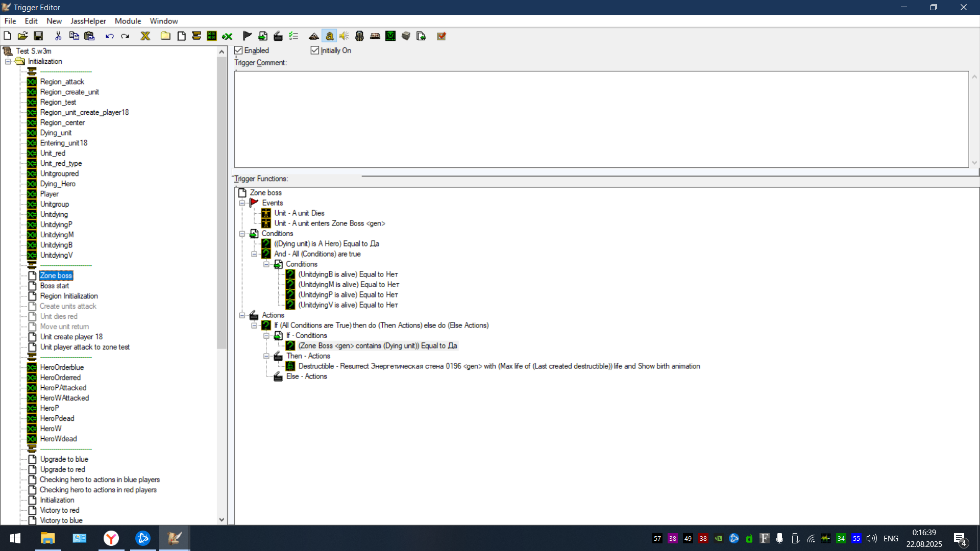Open the Terrain Editor mountain icon
The width and height of the screenshot is (980, 551).
(314, 36)
